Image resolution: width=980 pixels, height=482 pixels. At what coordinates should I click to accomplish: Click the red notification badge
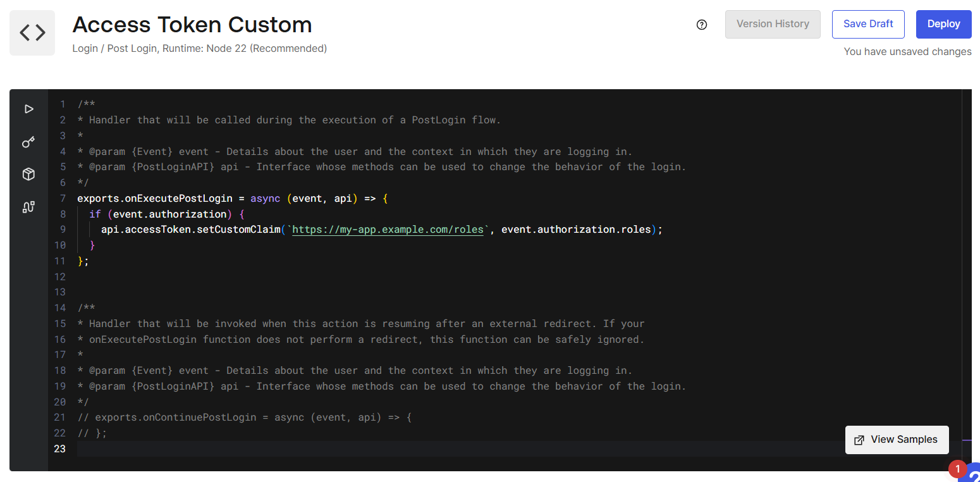957,469
